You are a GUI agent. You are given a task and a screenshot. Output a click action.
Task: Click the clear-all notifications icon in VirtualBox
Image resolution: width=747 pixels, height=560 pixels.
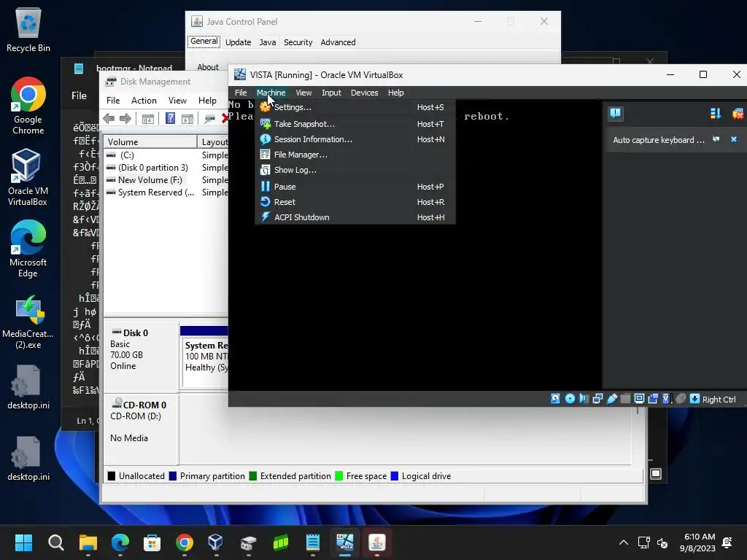(x=738, y=113)
